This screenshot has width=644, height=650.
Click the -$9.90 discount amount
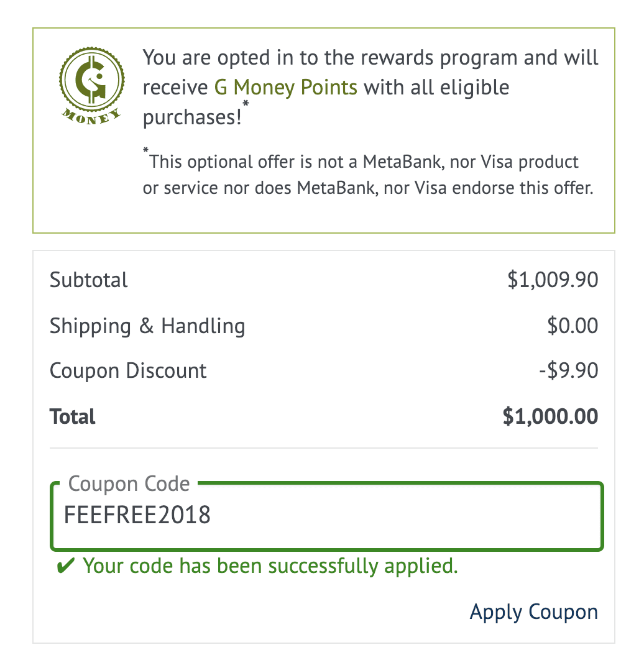569,370
